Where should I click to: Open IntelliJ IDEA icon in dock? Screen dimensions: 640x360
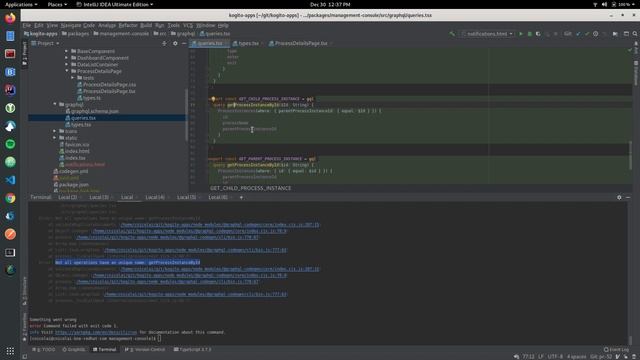[x=10, y=90]
